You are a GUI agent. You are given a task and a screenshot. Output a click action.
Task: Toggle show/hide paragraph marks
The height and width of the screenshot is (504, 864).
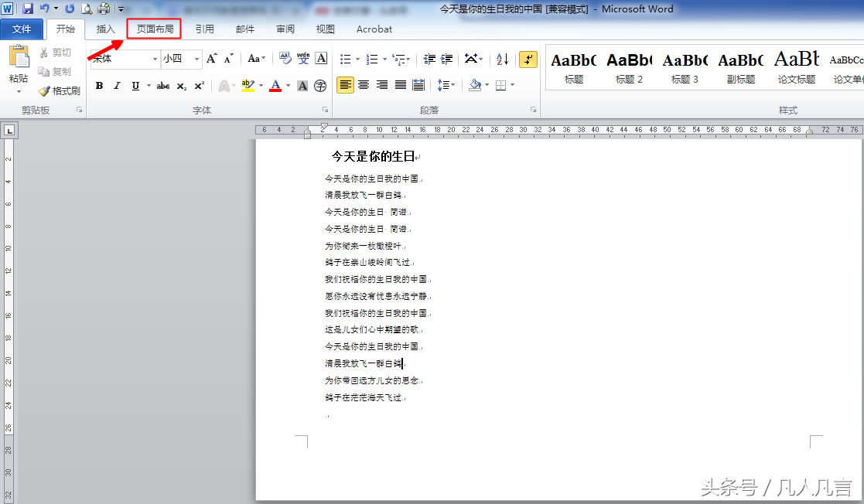[x=528, y=59]
